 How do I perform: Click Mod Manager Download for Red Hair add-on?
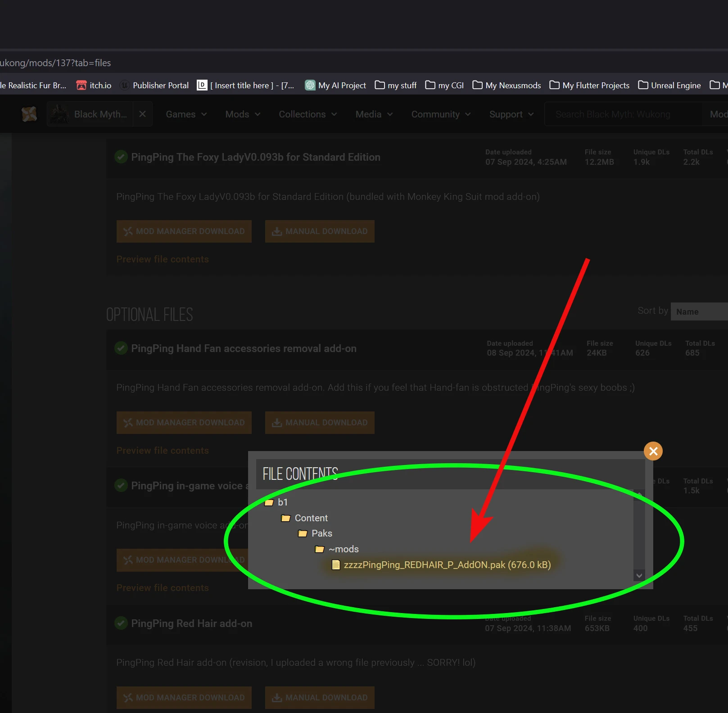pos(184,698)
